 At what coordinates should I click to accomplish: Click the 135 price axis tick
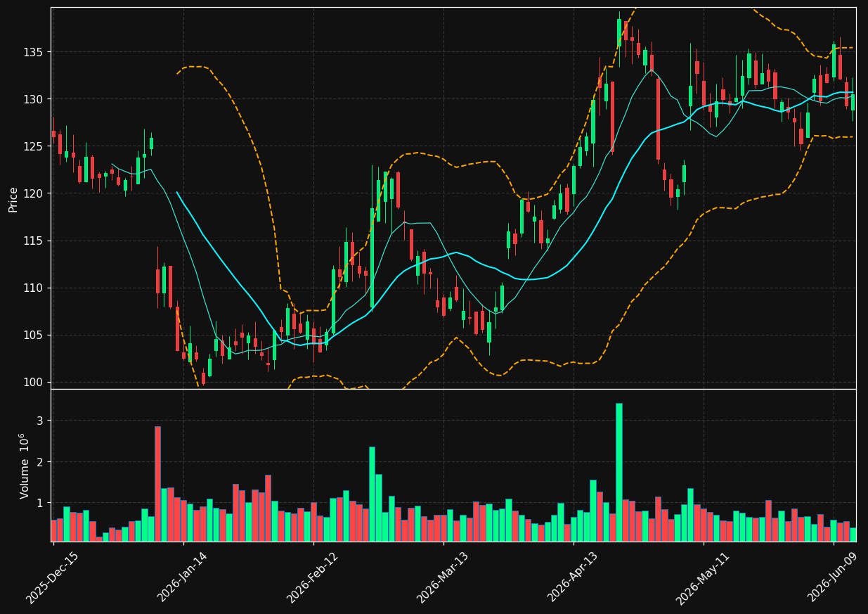point(32,52)
